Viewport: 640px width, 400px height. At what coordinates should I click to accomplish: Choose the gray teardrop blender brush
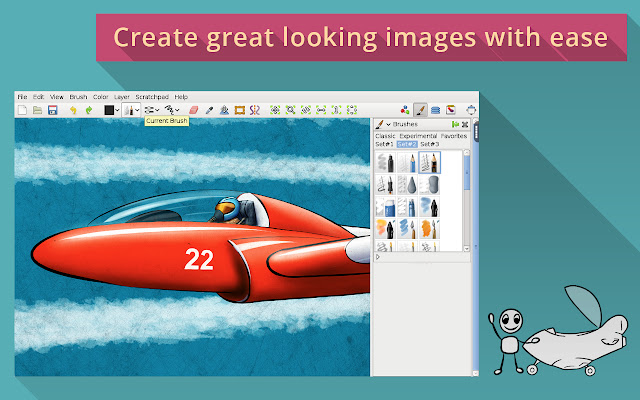[407, 184]
